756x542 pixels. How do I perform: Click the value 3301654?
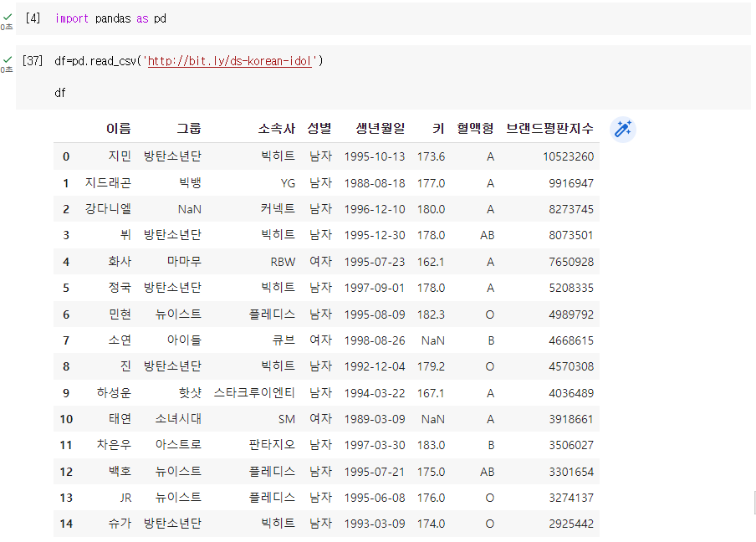[571, 472]
